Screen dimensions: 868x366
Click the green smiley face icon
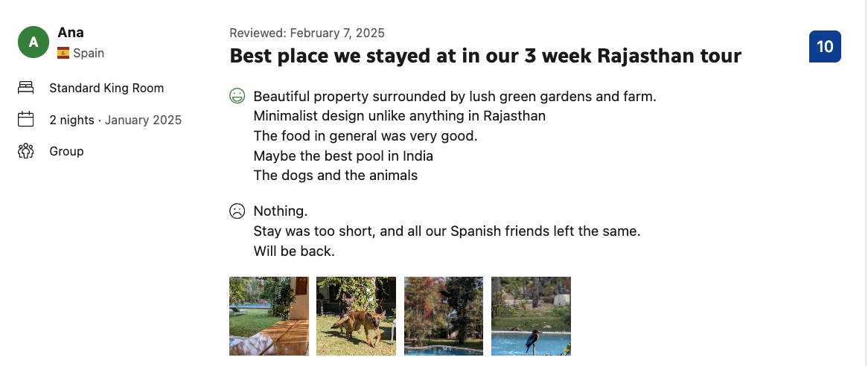[x=237, y=96]
